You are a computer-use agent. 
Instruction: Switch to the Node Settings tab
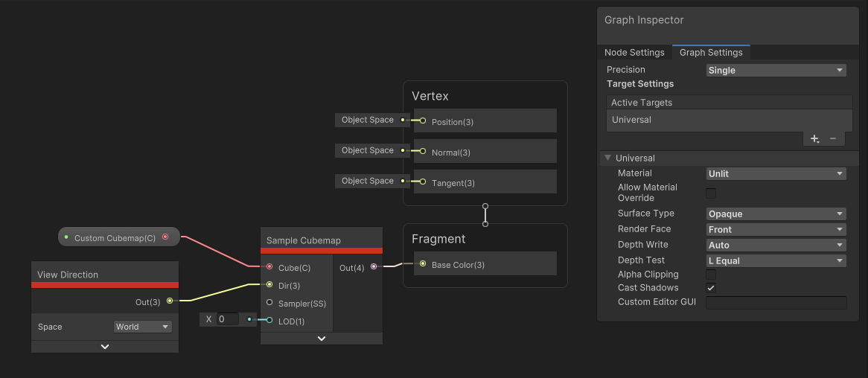click(634, 53)
